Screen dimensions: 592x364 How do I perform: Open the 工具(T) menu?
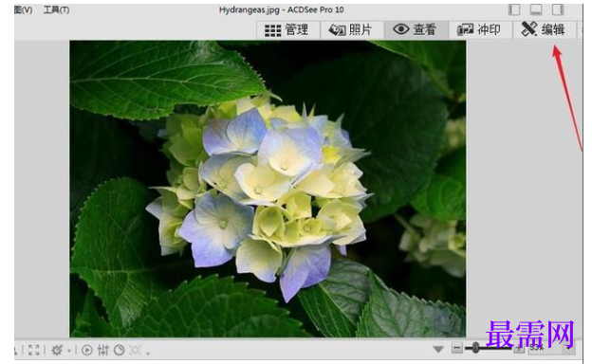pos(56,9)
